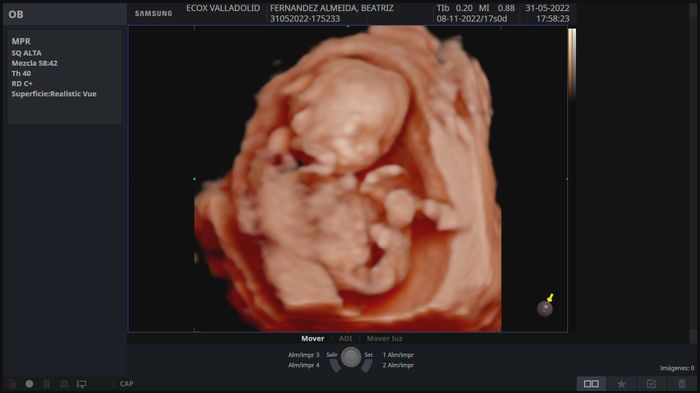Select the Mover luz tab

(384, 339)
